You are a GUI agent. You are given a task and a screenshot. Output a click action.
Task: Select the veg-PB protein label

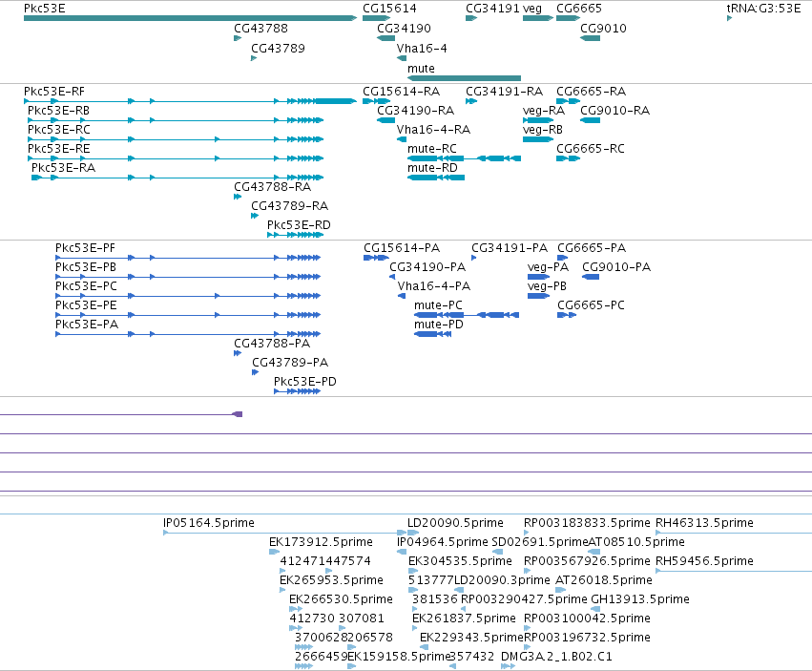[x=548, y=286]
